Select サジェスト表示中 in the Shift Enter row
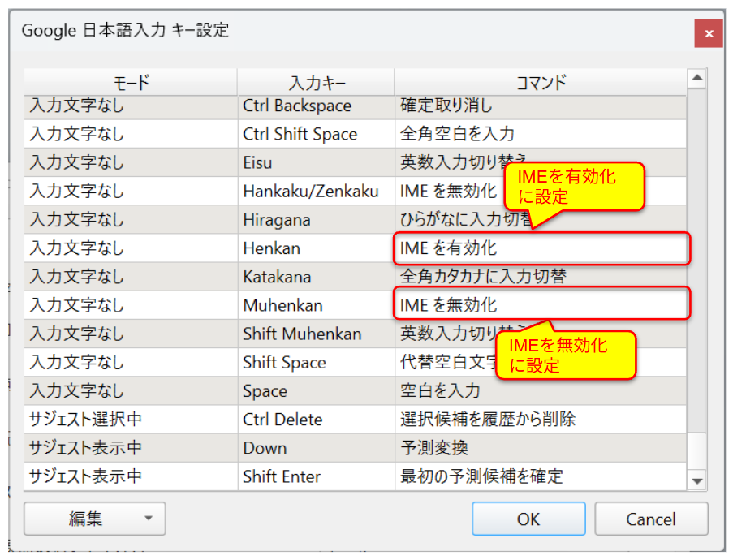Screen dimensions: 733x560 [131, 476]
